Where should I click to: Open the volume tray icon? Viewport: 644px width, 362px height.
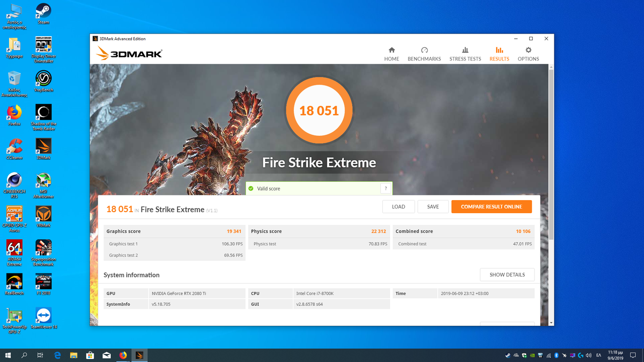click(x=589, y=355)
